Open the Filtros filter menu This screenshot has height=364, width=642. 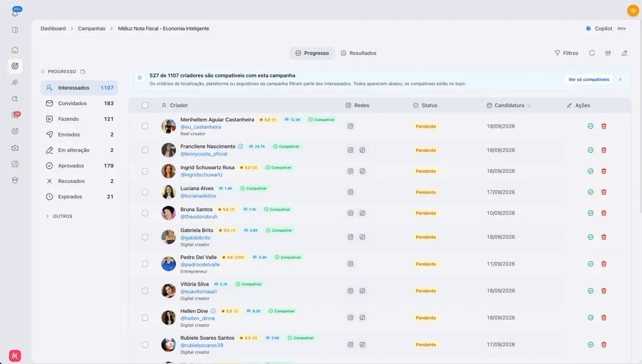(567, 53)
